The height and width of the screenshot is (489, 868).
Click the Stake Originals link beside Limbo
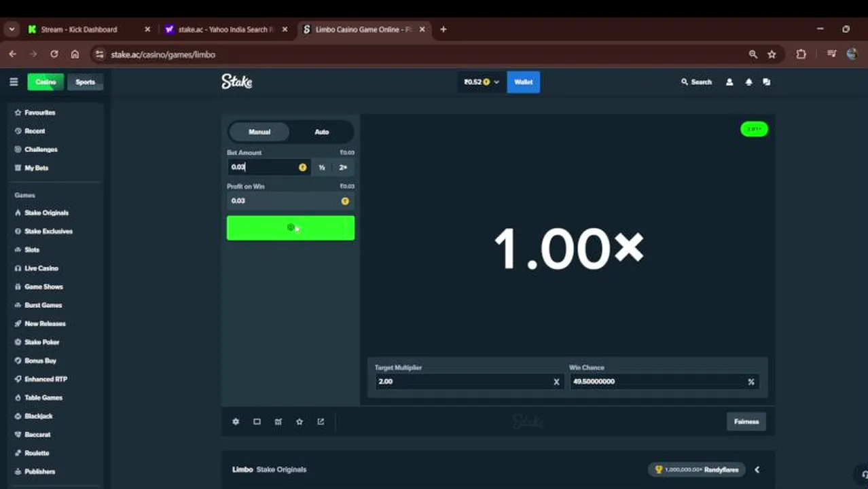click(281, 469)
